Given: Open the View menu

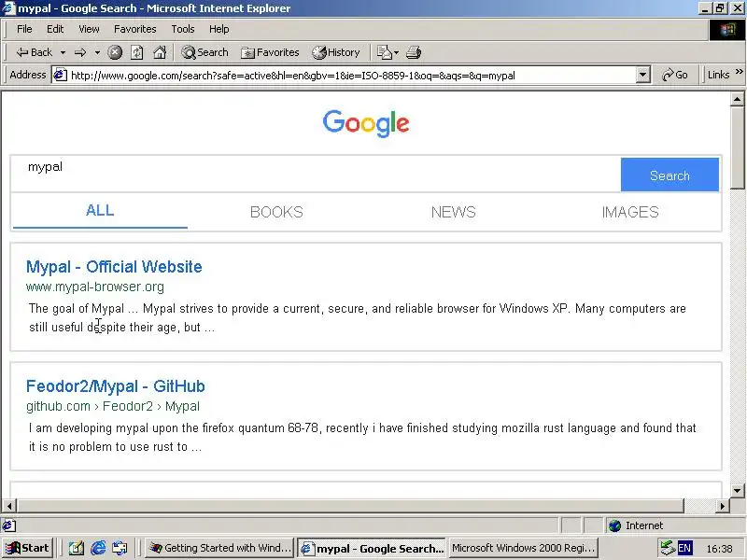Looking at the screenshot, I should click(x=89, y=29).
